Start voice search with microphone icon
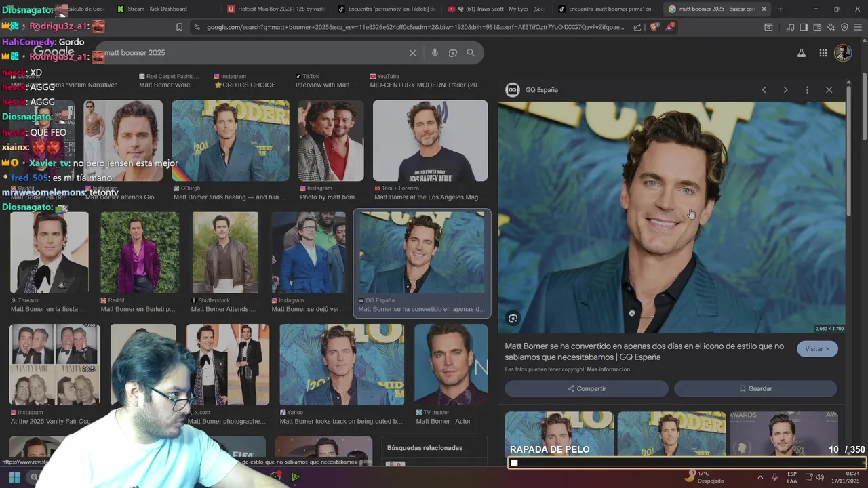This screenshot has width=868, height=488. coord(435,53)
